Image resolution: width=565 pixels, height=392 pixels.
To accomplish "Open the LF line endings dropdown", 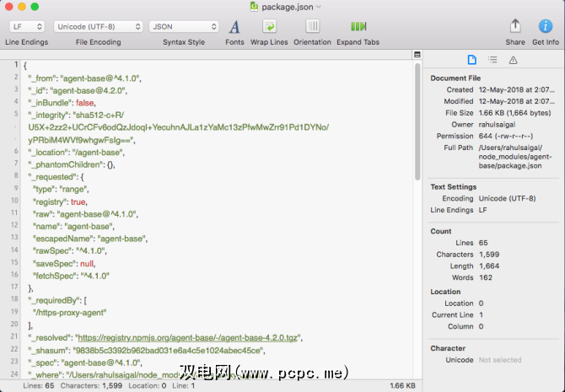I will point(26,27).
